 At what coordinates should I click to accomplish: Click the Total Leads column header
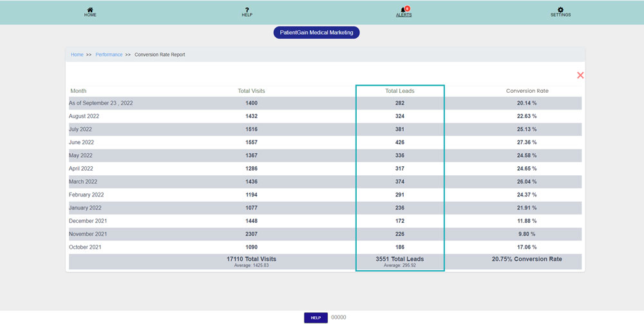[x=400, y=91]
